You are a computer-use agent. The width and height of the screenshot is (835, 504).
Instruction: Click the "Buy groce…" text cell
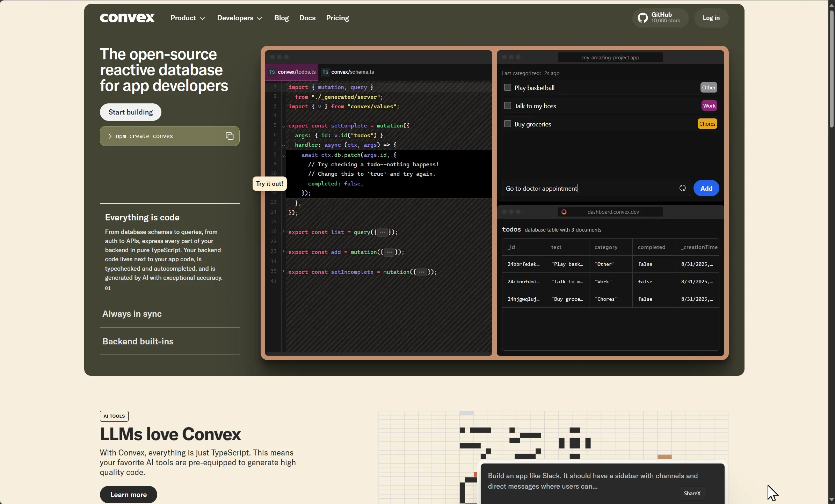tap(567, 299)
